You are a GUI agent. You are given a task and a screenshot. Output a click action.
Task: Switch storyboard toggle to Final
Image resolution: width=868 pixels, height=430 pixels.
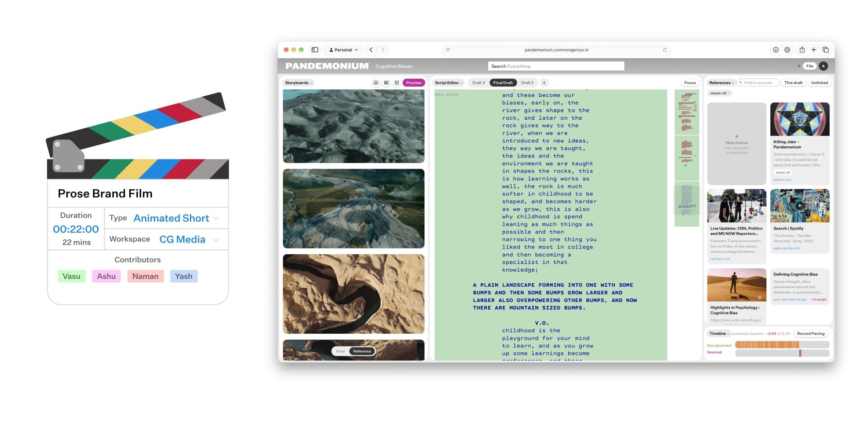click(x=340, y=351)
